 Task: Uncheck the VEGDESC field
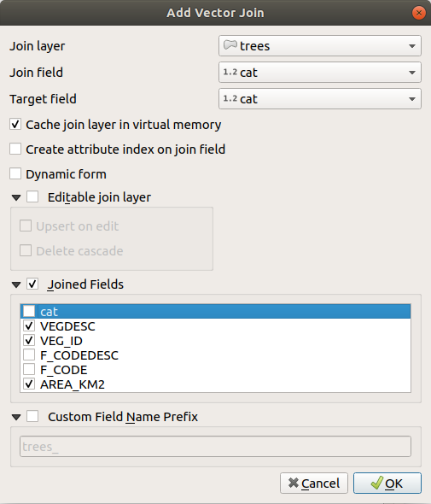pyautogui.click(x=29, y=326)
